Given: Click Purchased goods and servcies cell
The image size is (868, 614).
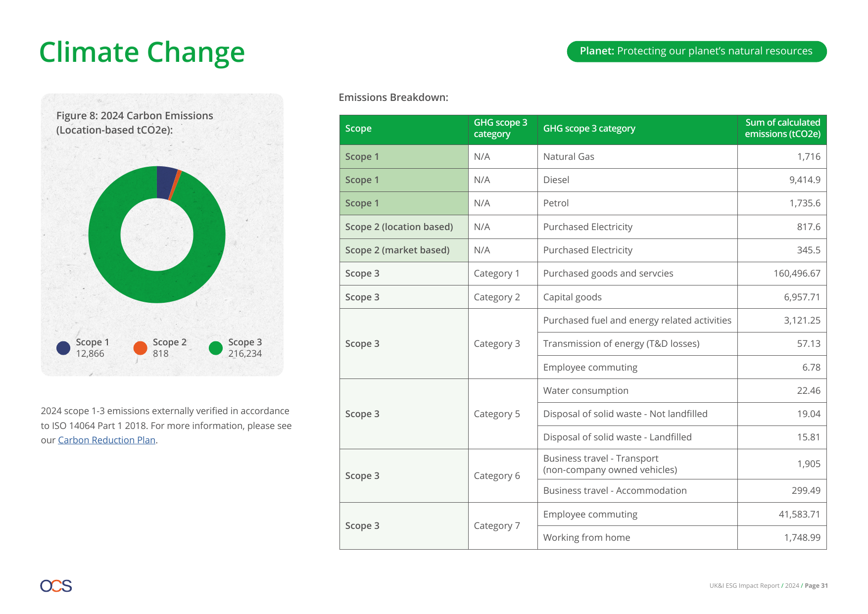Looking at the screenshot, I should point(637,274).
